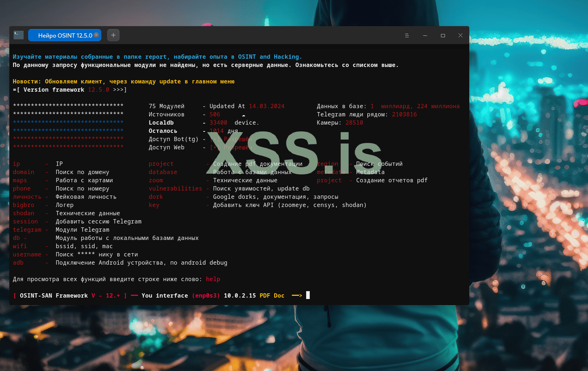Click the 'ip' command name
The height and width of the screenshot is (371, 588).
coord(16,164)
